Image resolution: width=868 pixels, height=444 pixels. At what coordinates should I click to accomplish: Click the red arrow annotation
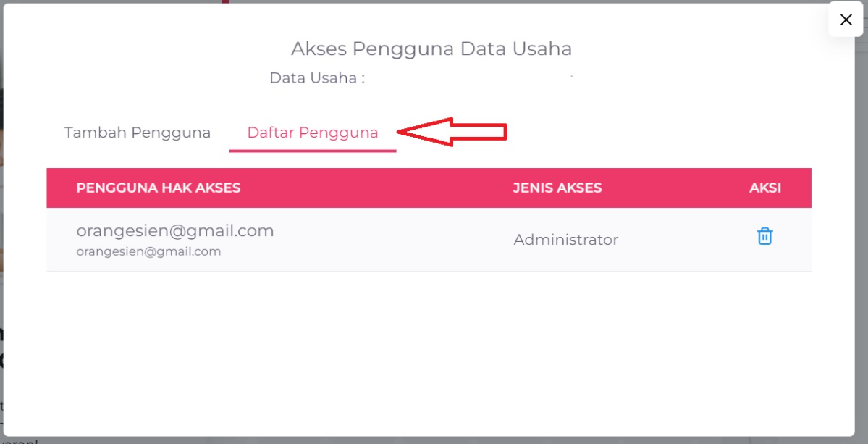[452, 132]
